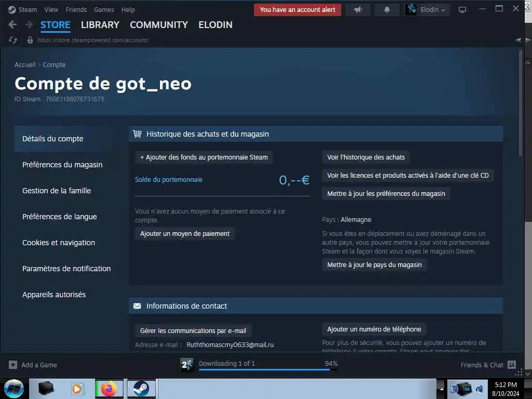Click Ajouter un moyen de paiement
The width and height of the screenshot is (532, 399).
point(185,234)
